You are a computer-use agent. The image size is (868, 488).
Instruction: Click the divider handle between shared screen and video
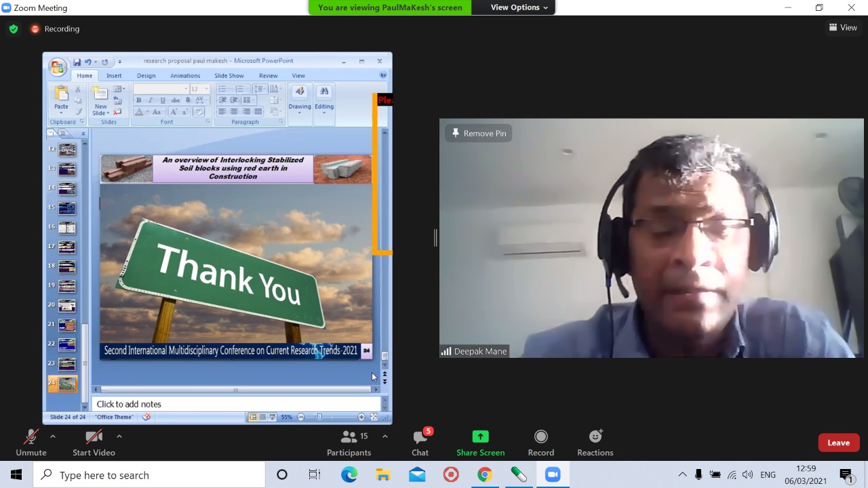pos(435,237)
